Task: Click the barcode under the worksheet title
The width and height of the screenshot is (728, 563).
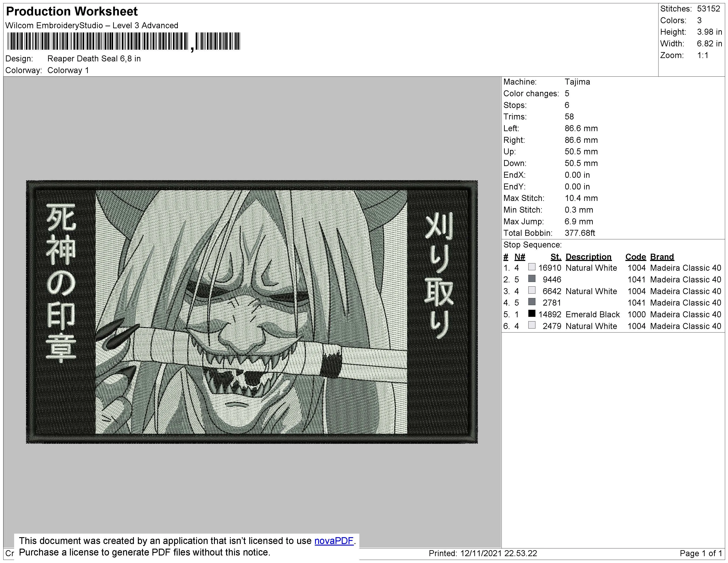Action: click(x=123, y=42)
